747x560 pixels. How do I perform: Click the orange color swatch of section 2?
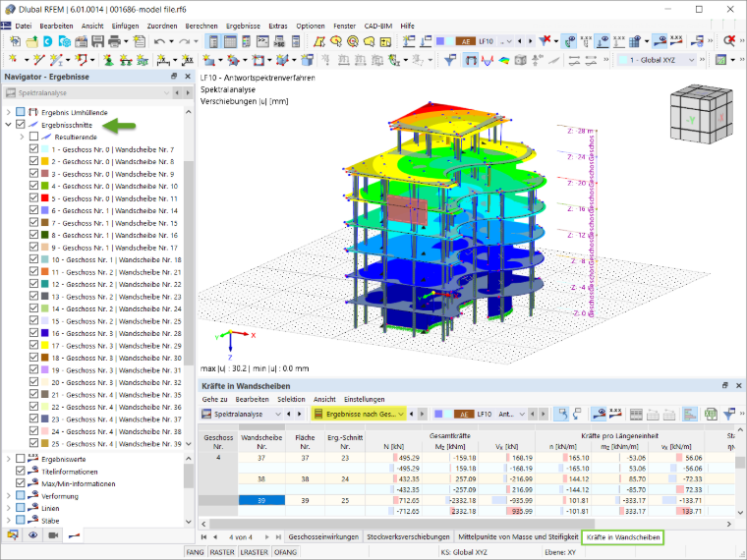pyautogui.click(x=45, y=161)
